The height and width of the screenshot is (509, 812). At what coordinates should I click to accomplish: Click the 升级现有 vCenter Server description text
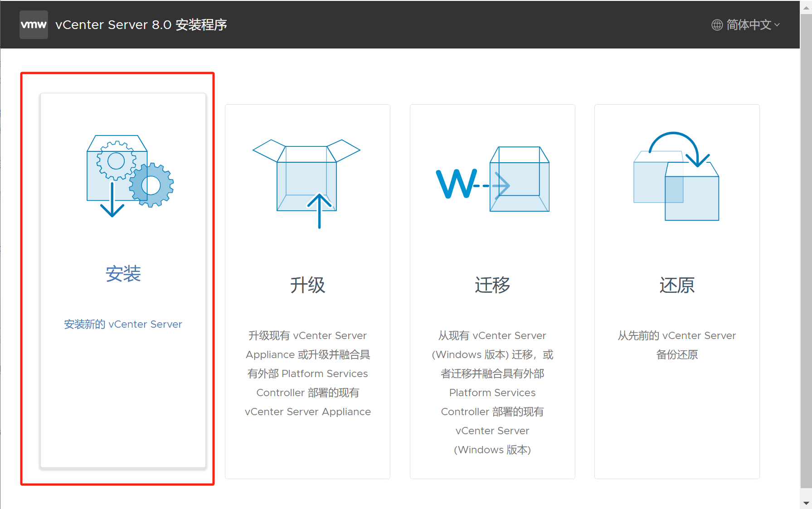(308, 373)
